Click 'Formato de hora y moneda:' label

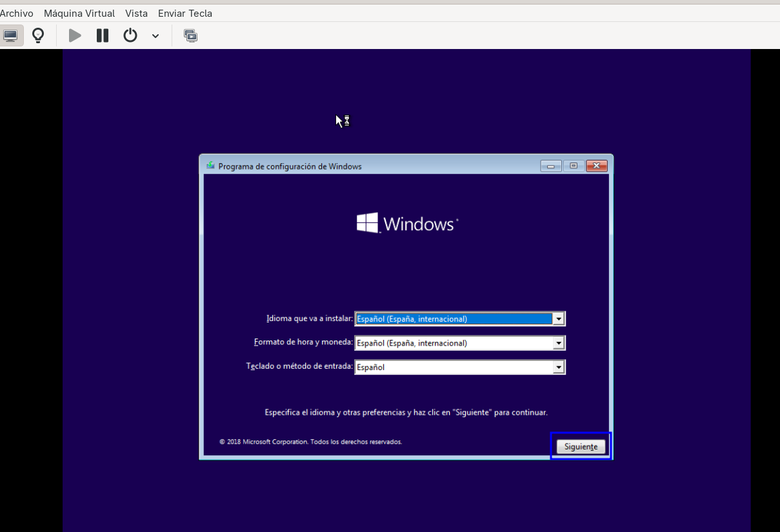click(x=303, y=342)
